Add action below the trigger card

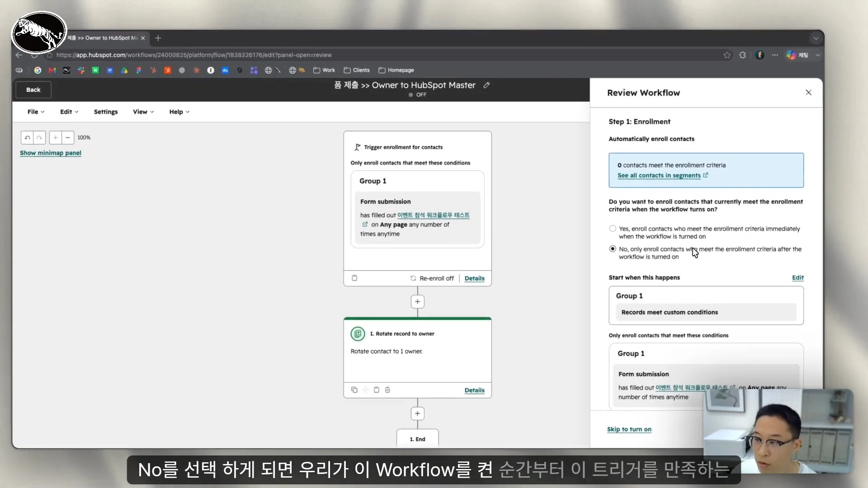[x=417, y=301]
